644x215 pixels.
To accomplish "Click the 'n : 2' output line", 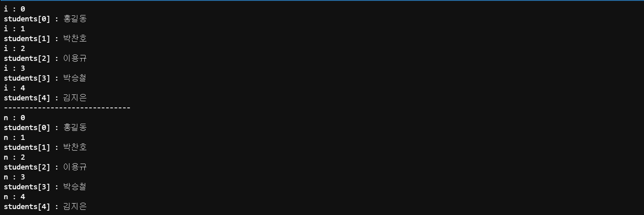I will (x=15, y=157).
